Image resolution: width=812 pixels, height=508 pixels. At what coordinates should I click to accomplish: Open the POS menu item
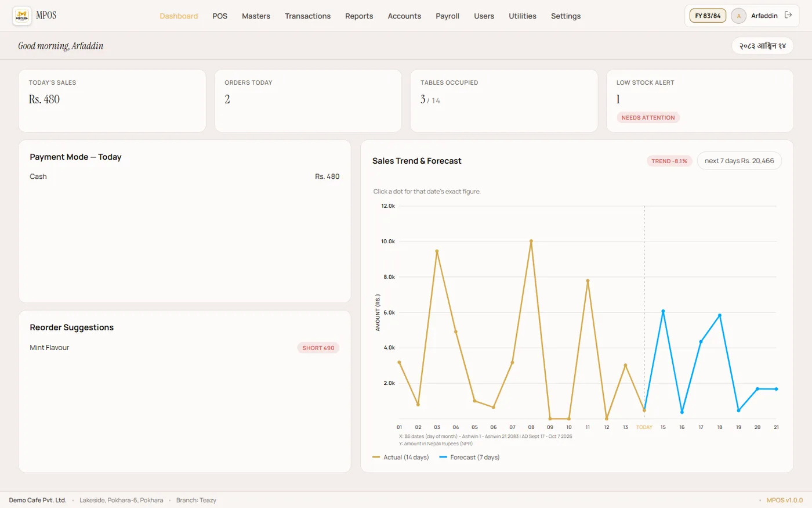220,16
